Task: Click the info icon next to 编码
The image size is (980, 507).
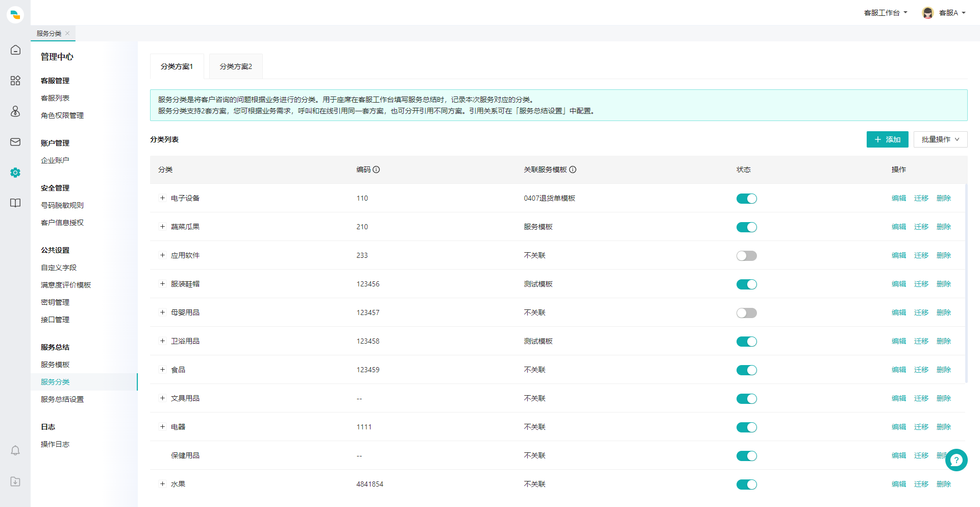Action: click(376, 170)
